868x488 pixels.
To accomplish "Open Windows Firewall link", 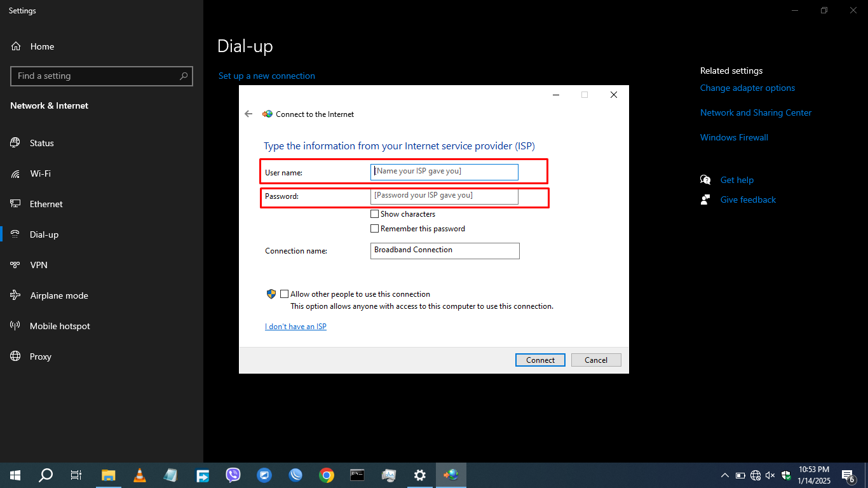I will pyautogui.click(x=734, y=137).
